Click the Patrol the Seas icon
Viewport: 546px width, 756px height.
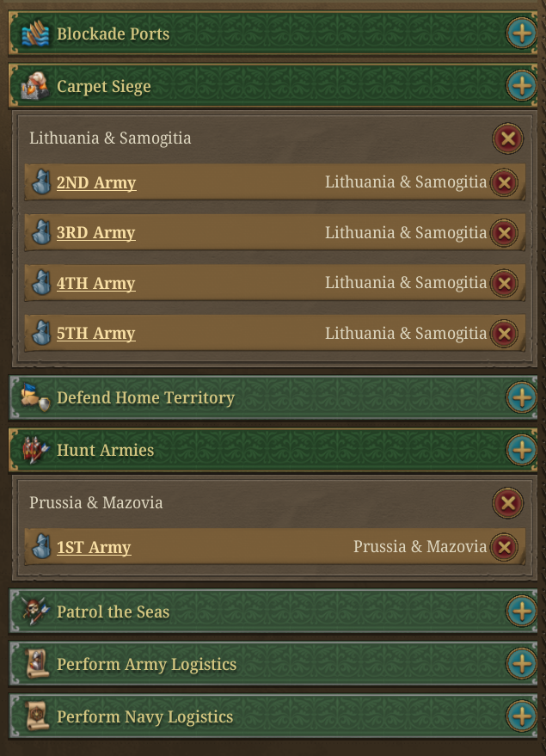[36, 612]
